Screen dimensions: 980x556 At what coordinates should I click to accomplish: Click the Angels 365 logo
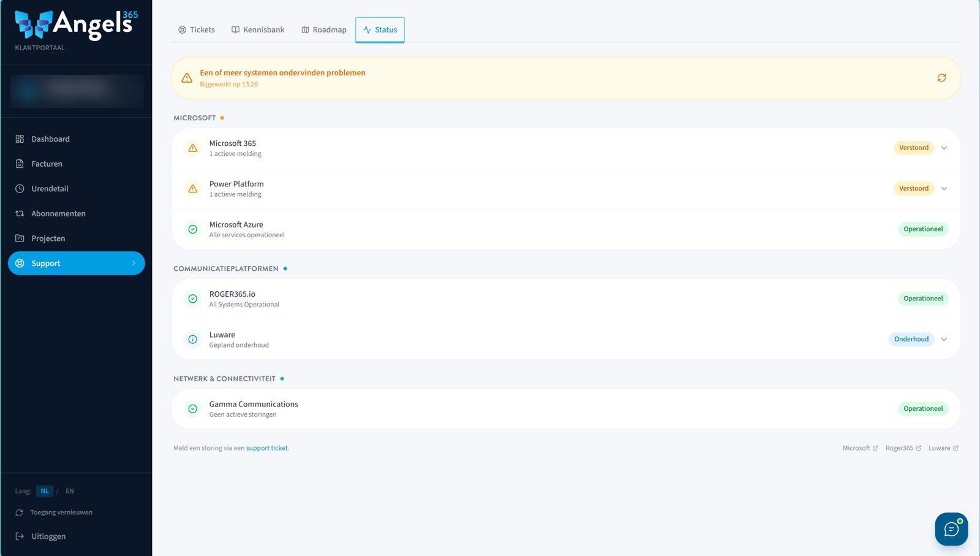[77, 25]
